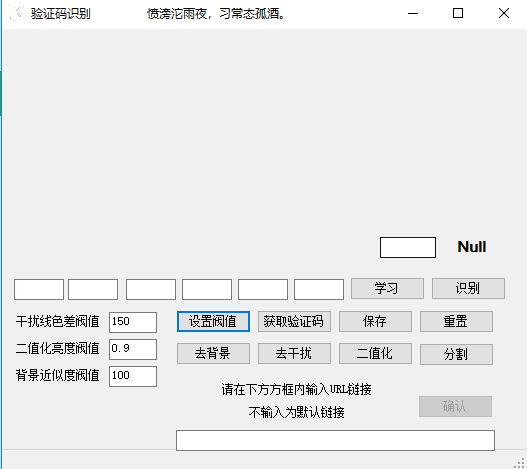Click the app icon in title bar

pos(18,13)
